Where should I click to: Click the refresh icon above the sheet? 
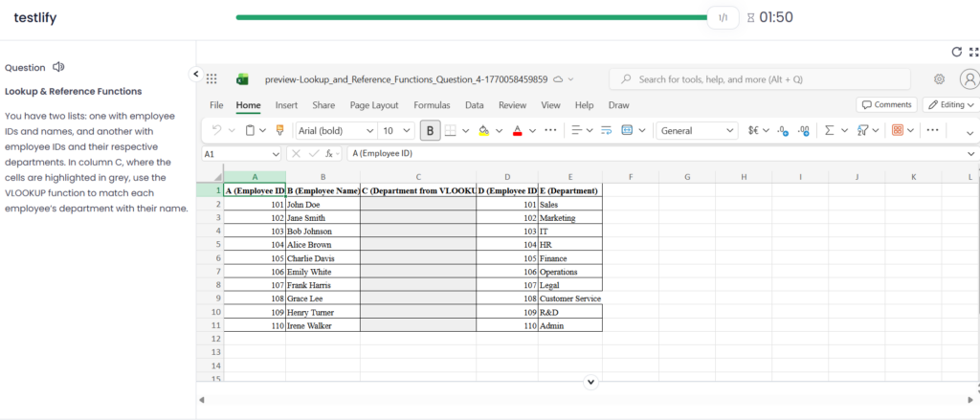point(956,52)
